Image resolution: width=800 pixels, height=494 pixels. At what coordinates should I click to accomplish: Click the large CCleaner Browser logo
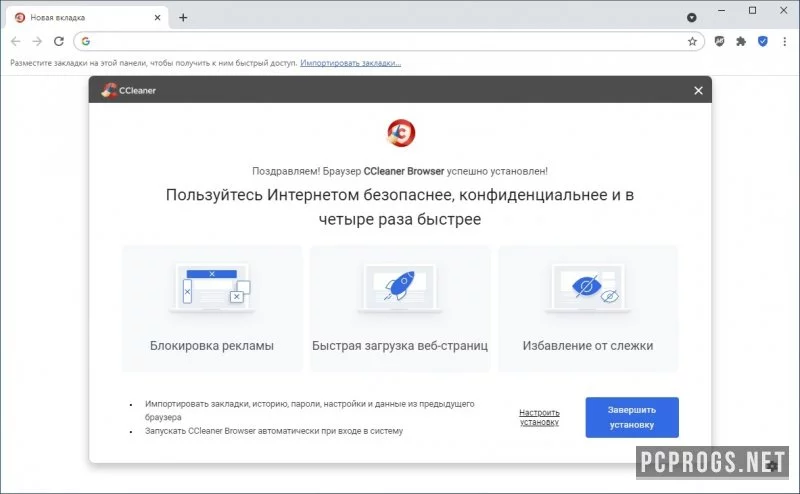click(x=401, y=133)
